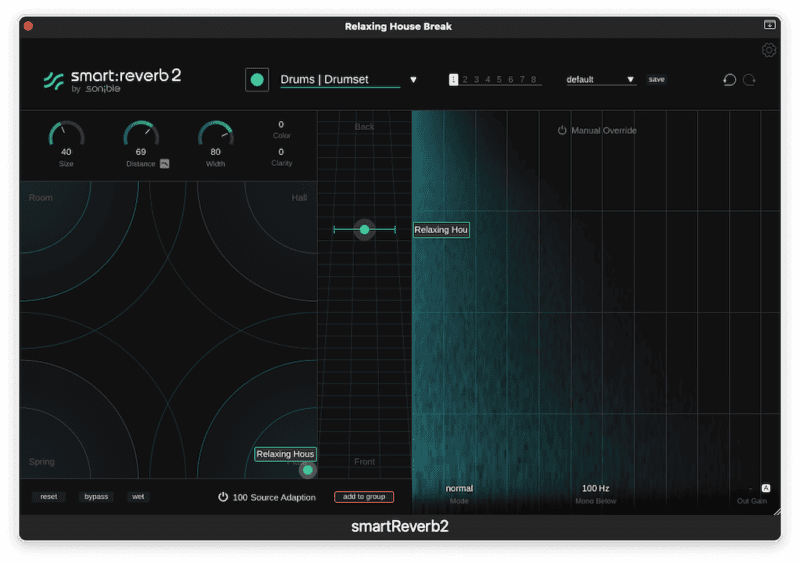
Task: Click the green position handle in Back/Front grid
Action: point(364,230)
